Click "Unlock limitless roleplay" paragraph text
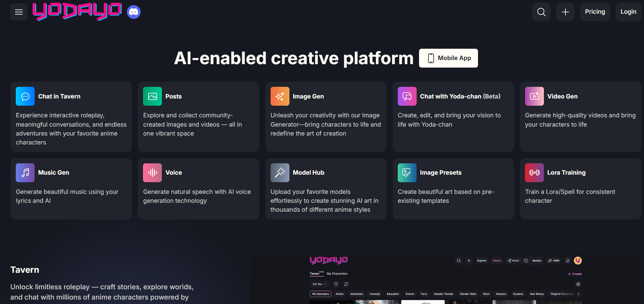This screenshot has height=304, width=644. (102, 292)
